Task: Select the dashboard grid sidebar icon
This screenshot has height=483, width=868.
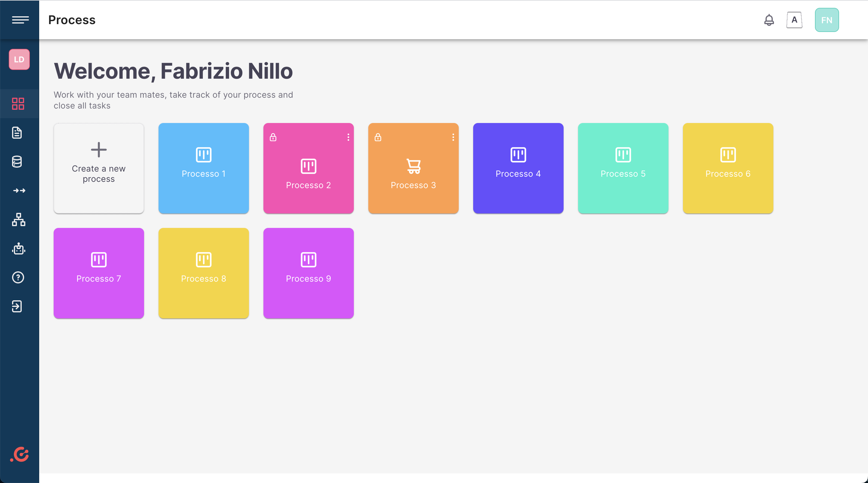Action: click(x=18, y=104)
